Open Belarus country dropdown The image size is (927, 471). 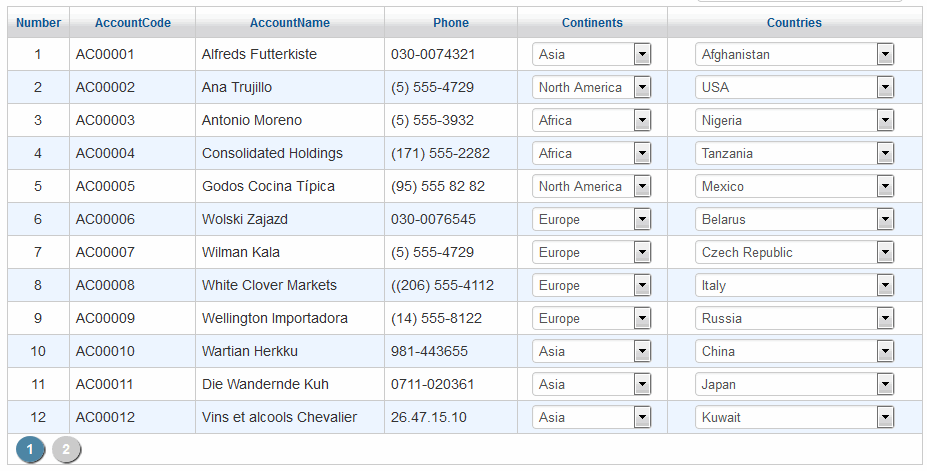pos(885,220)
